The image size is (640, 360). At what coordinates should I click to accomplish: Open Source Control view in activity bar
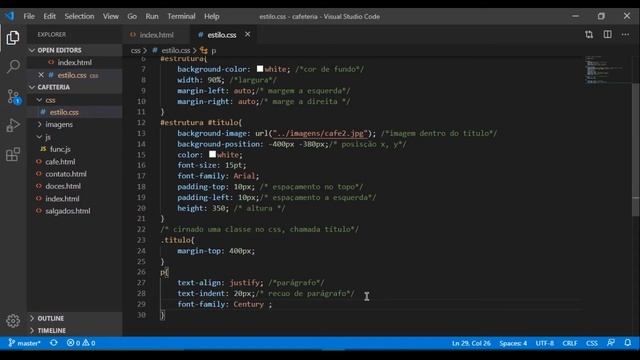coord(13,96)
